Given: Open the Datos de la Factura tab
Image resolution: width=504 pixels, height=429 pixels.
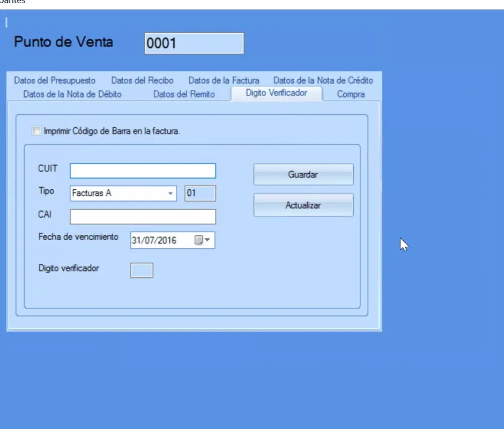Looking at the screenshot, I should pyautogui.click(x=224, y=80).
